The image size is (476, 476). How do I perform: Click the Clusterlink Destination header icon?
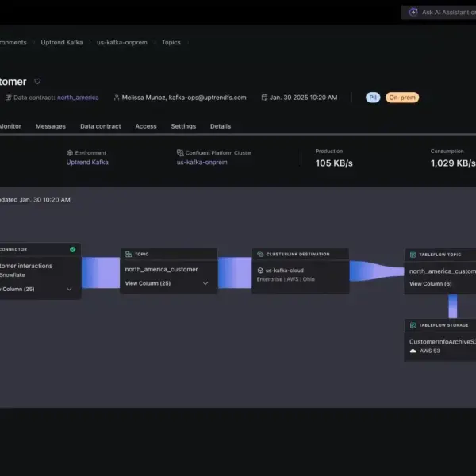260,254
